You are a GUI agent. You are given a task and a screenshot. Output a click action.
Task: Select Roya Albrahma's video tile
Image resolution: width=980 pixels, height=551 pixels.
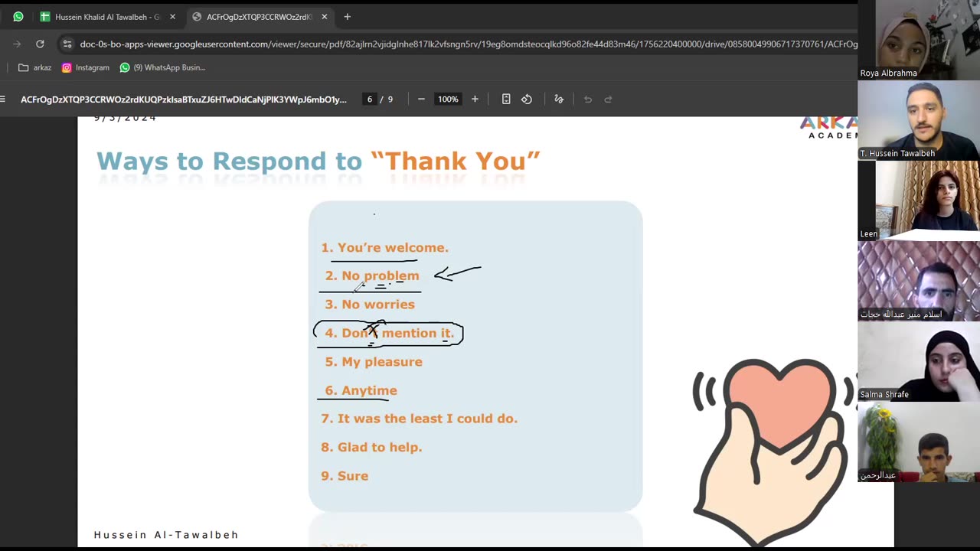coord(919,40)
